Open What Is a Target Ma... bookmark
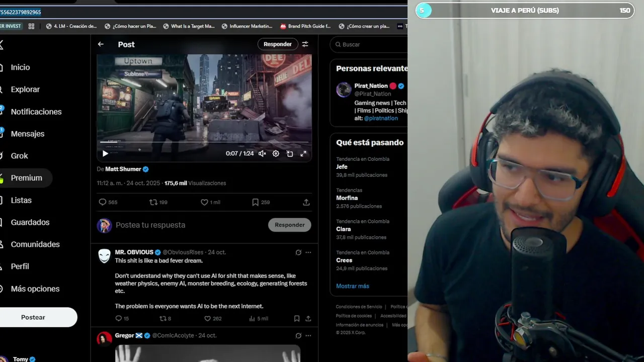This screenshot has width=644, height=362. pos(189,26)
